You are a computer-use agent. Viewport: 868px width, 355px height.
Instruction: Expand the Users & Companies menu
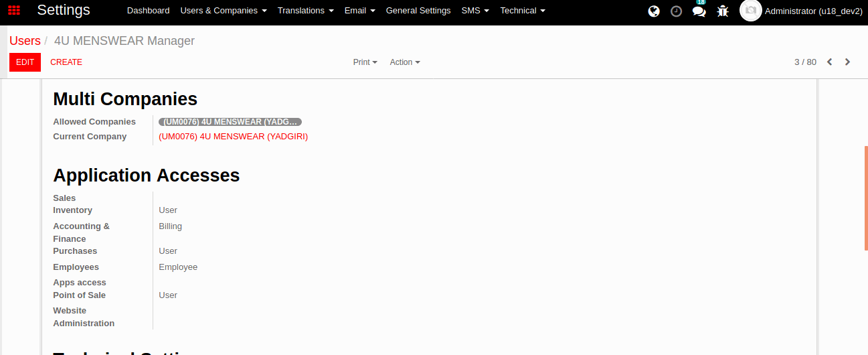point(224,11)
